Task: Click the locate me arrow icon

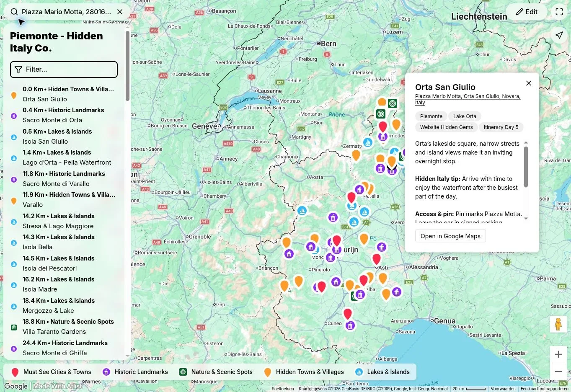Action: (559, 35)
